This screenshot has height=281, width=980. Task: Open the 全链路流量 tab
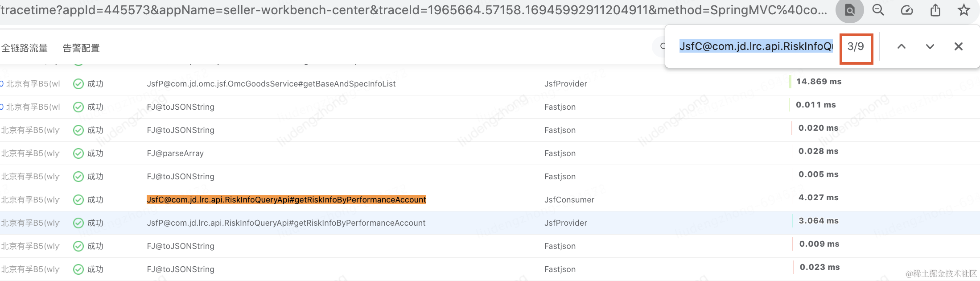pos(25,48)
